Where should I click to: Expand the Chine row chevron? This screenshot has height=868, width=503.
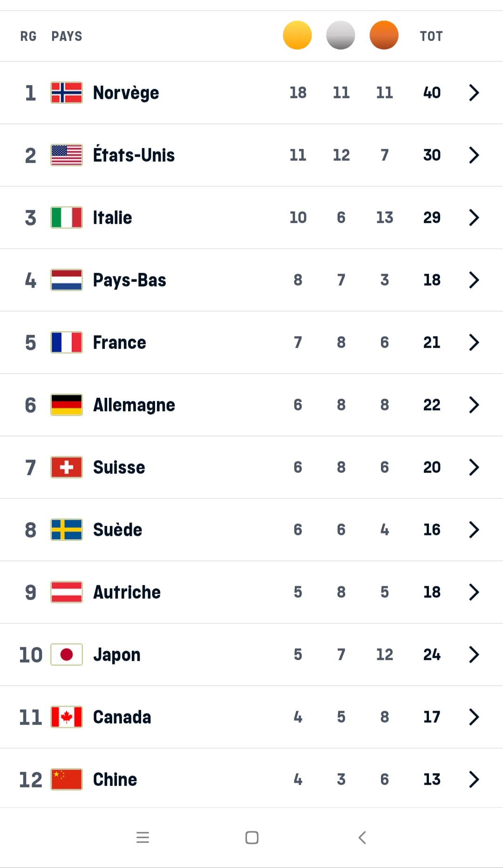(474, 779)
